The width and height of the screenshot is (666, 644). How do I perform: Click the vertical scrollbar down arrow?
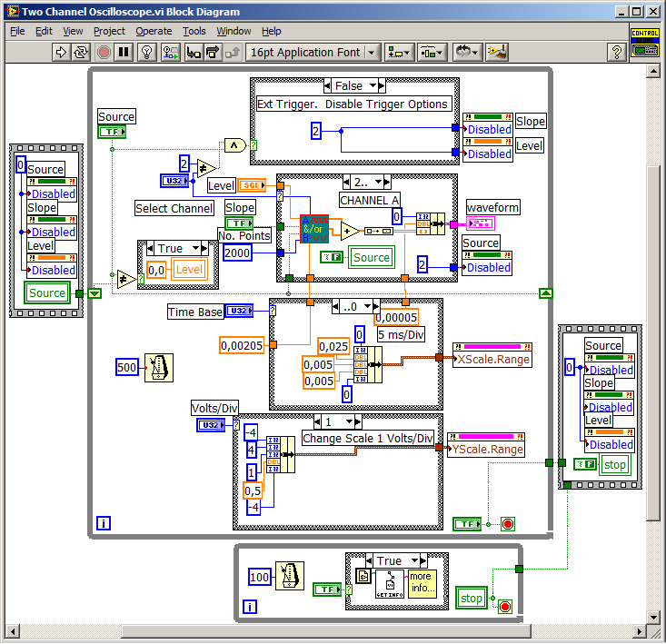(653, 618)
